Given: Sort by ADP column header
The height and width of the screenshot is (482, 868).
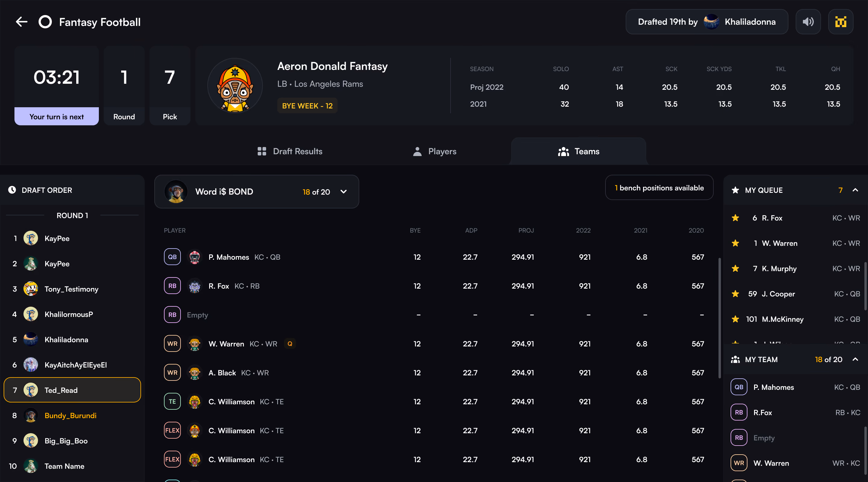Looking at the screenshot, I should pos(471,230).
